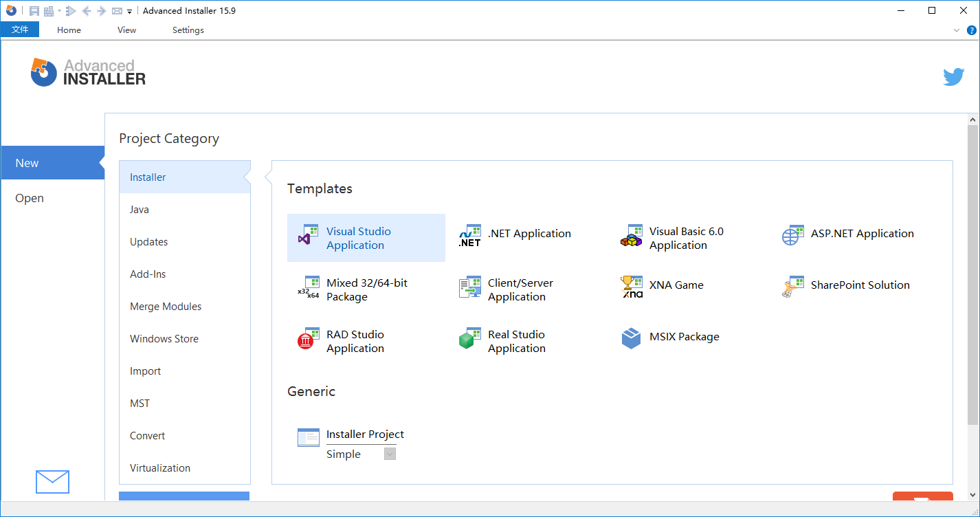Expand the ribbon with the chevron arrow

point(957,30)
